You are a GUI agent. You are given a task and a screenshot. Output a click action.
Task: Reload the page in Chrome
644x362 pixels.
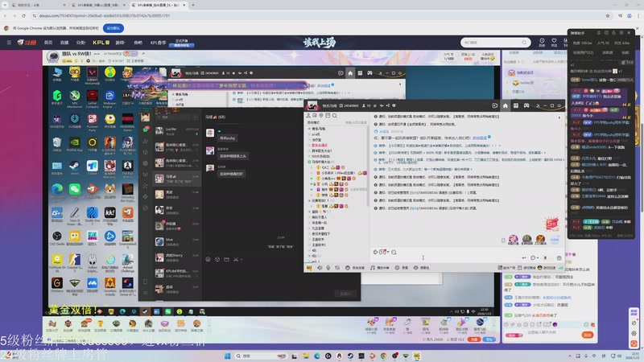click(23, 15)
